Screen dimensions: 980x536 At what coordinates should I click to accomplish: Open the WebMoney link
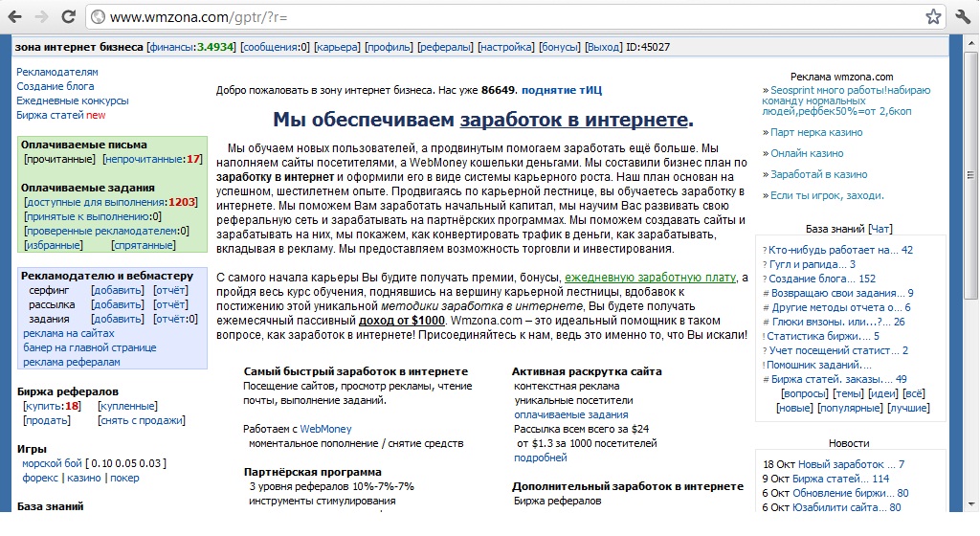pyautogui.click(x=325, y=429)
